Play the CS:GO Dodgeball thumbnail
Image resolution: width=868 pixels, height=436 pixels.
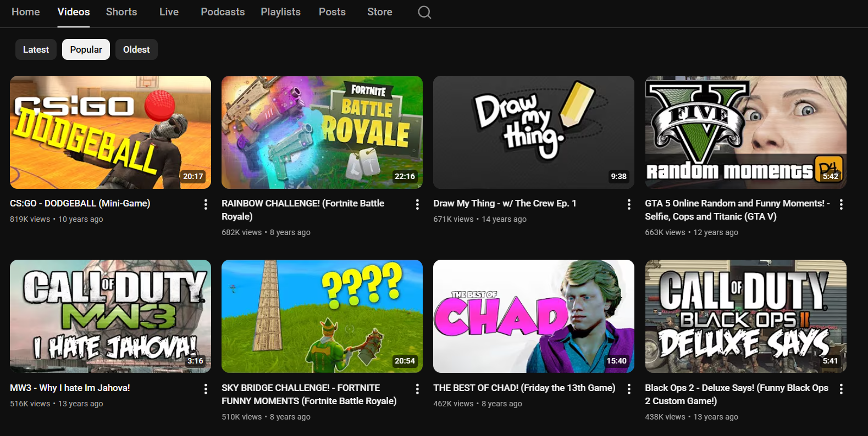click(x=110, y=132)
